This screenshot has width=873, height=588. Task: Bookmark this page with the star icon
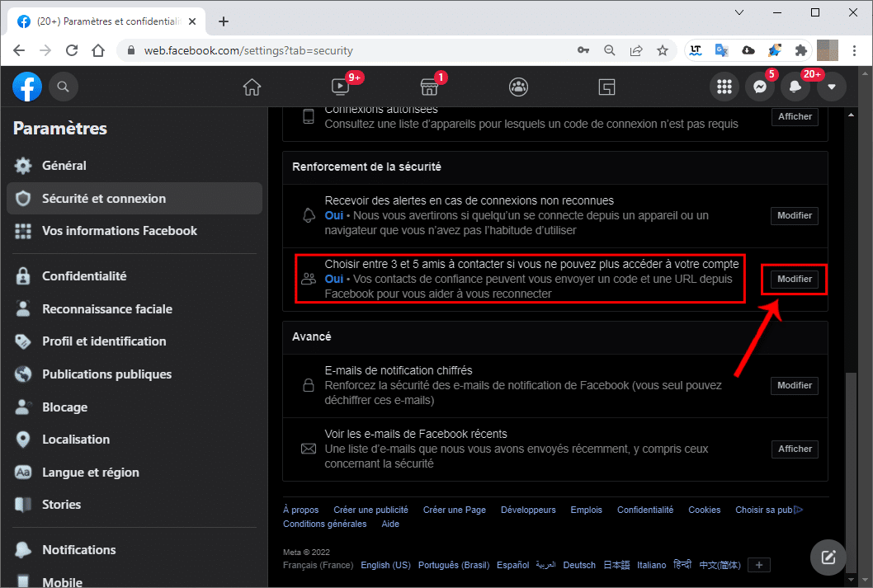[662, 50]
